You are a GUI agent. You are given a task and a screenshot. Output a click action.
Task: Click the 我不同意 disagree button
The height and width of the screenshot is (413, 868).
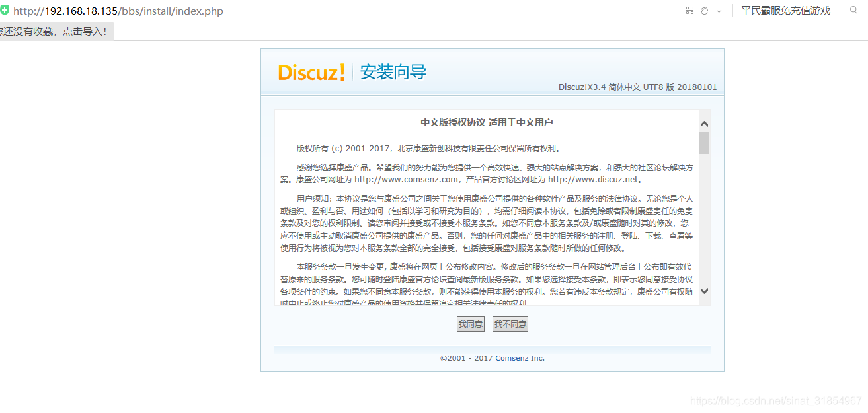pyautogui.click(x=510, y=324)
